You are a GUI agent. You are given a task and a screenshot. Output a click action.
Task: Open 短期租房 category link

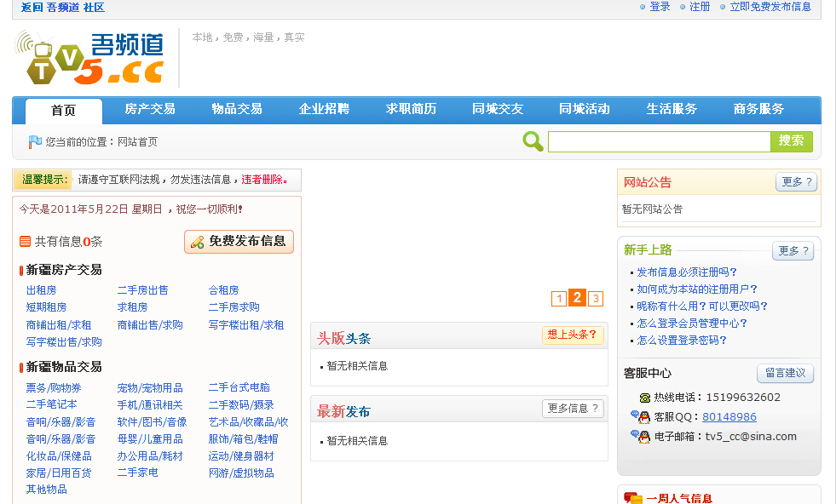(46, 307)
